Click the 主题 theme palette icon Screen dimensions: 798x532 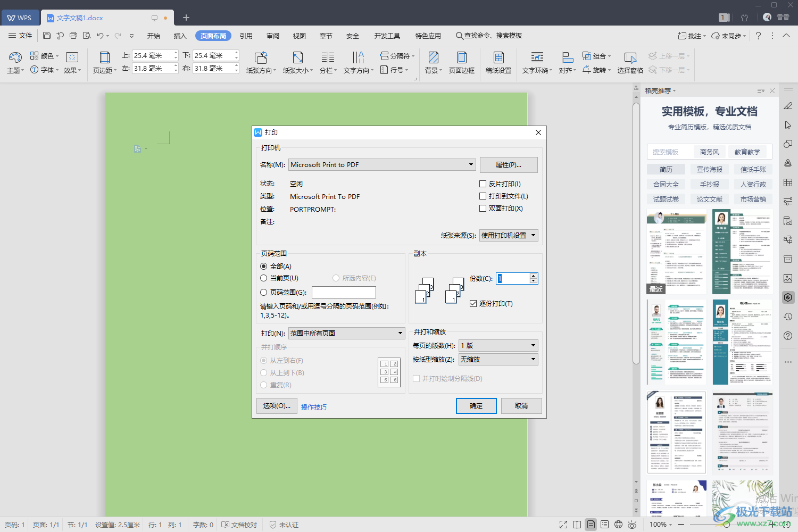[x=15, y=57]
